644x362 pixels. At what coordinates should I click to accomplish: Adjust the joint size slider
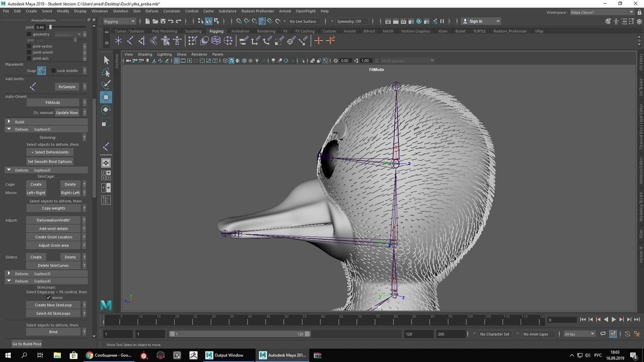click(50, 27)
